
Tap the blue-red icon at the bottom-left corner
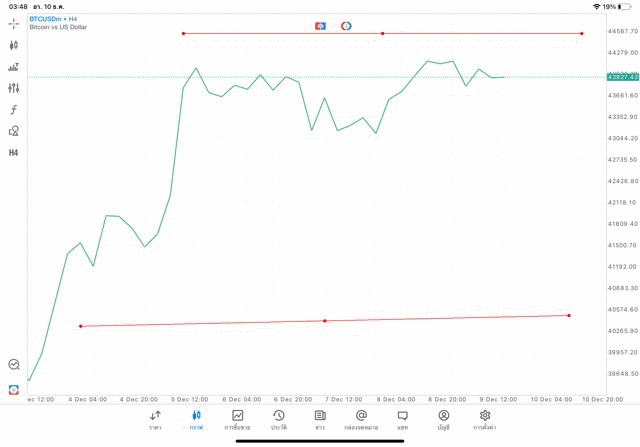coord(14,389)
